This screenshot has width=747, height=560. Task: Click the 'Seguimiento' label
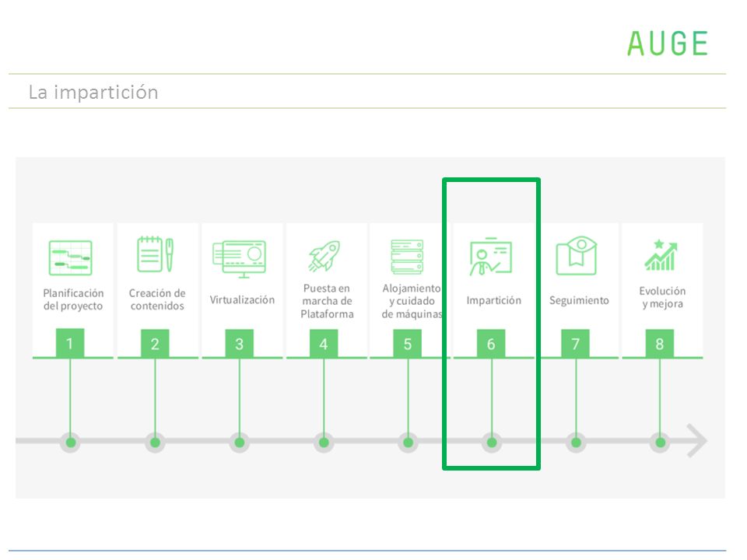579,300
